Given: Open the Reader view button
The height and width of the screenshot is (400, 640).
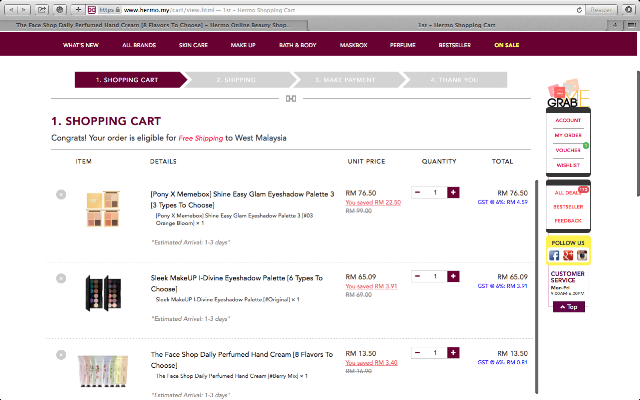Looking at the screenshot, I should point(601,10).
